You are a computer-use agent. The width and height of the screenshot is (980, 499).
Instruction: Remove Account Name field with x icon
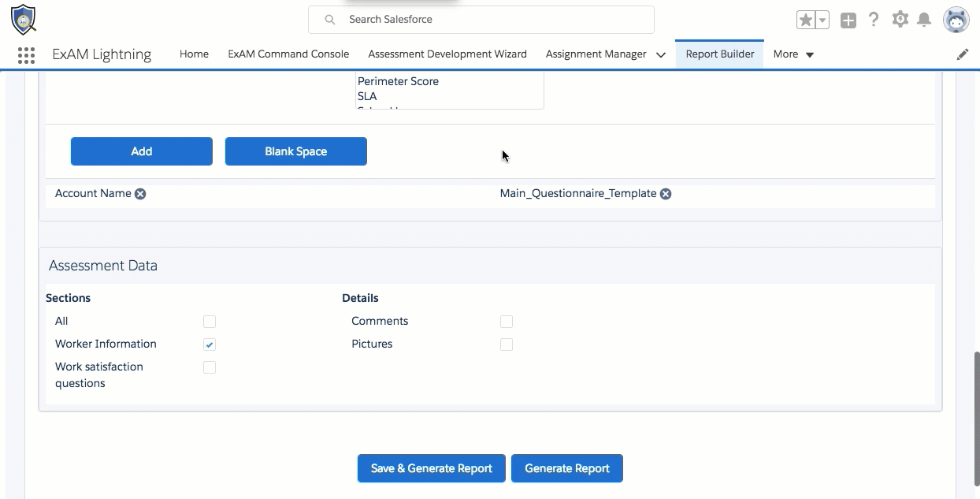[140, 194]
